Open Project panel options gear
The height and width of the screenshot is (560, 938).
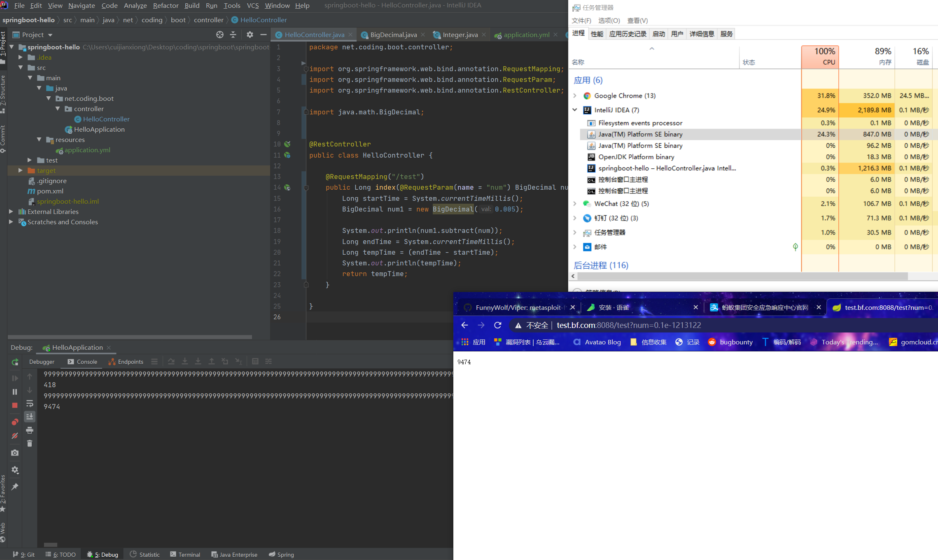coord(250,35)
